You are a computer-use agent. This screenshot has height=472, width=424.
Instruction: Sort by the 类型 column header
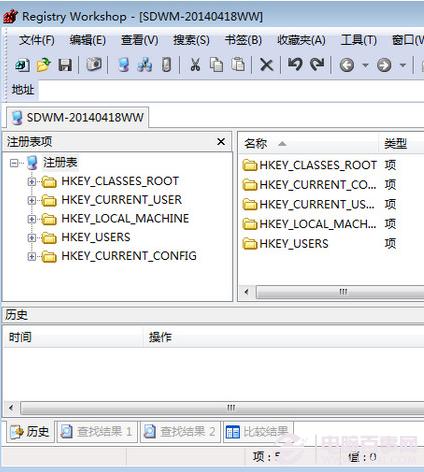point(401,144)
